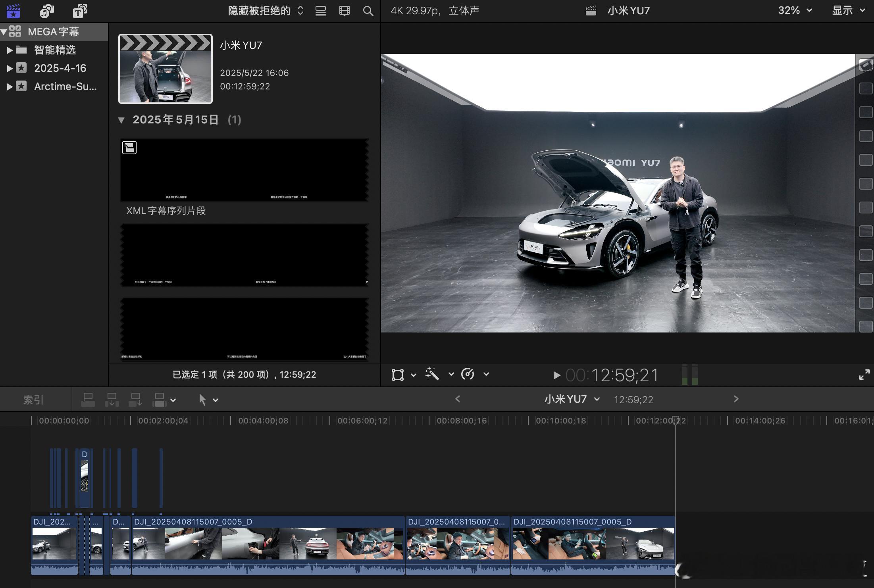Open the 32% viewer zoom menu

[795, 11]
